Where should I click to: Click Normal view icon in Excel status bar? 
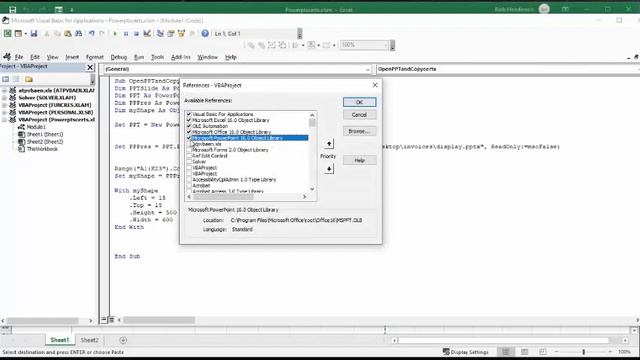tap(506, 352)
